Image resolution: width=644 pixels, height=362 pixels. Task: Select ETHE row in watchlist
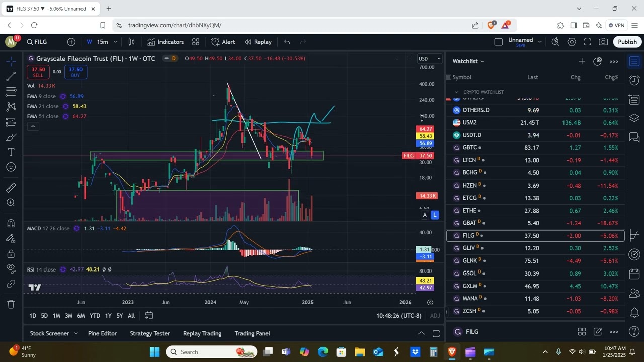[535, 211]
